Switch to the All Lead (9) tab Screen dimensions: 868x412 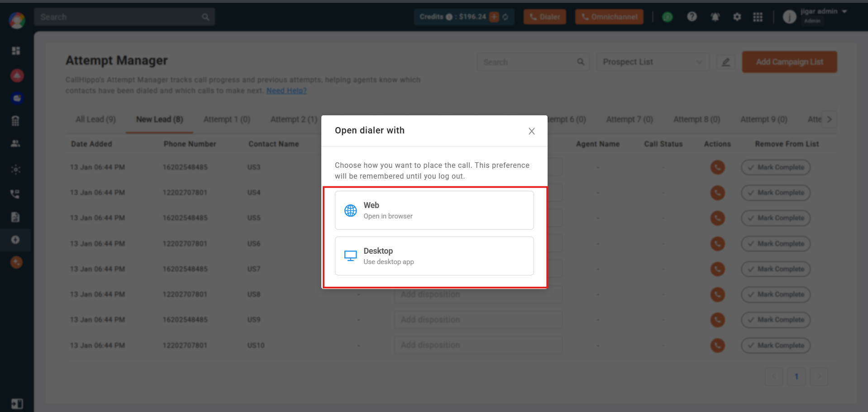pos(95,119)
